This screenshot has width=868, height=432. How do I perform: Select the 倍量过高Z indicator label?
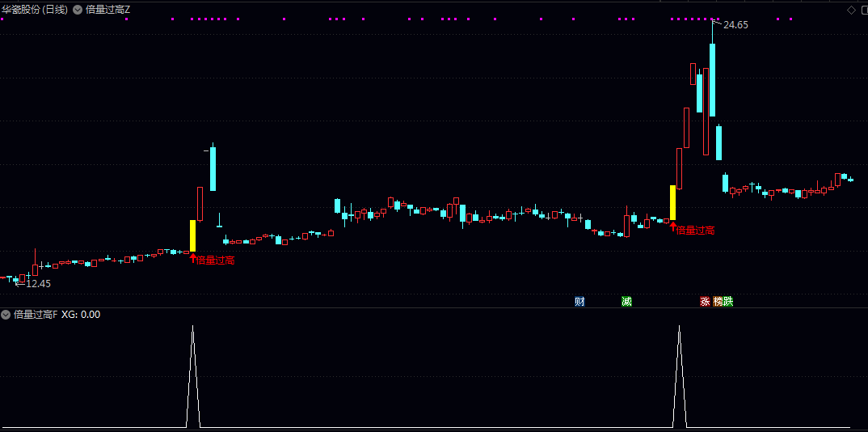coord(108,10)
